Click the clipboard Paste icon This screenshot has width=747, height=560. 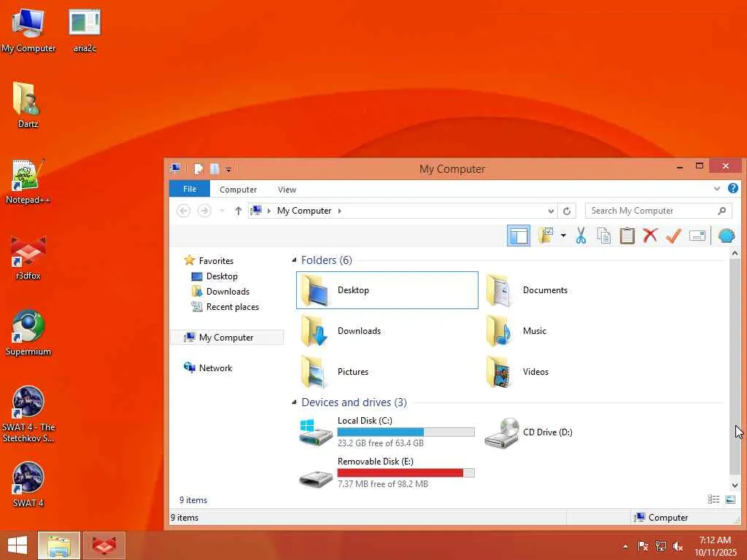[x=627, y=236]
